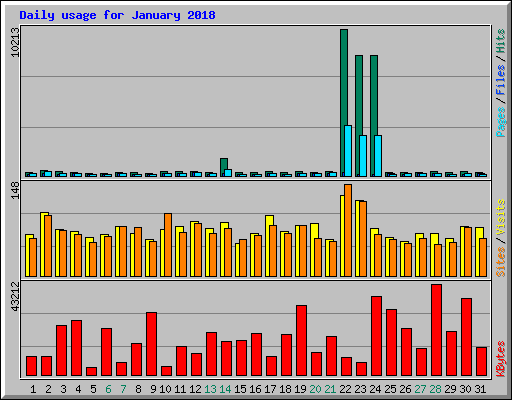The width and height of the screenshot is (512, 400).
Task: Click day label 22 on the x-axis
Action: (345, 389)
